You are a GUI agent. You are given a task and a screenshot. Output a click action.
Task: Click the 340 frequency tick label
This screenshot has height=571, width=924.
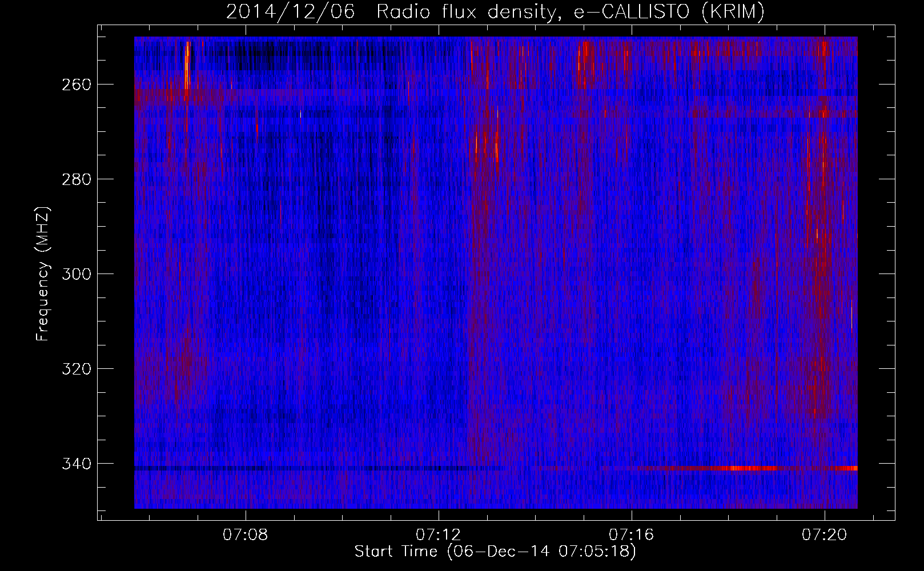click(76, 464)
